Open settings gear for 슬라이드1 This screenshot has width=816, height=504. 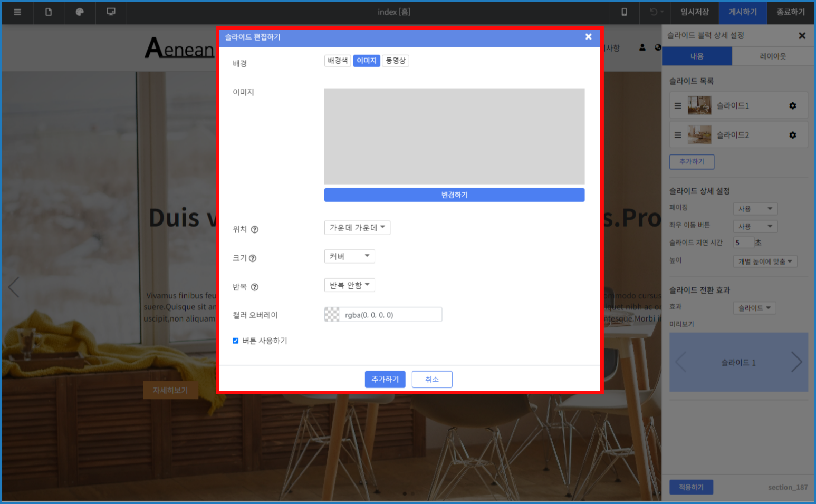[x=792, y=106]
